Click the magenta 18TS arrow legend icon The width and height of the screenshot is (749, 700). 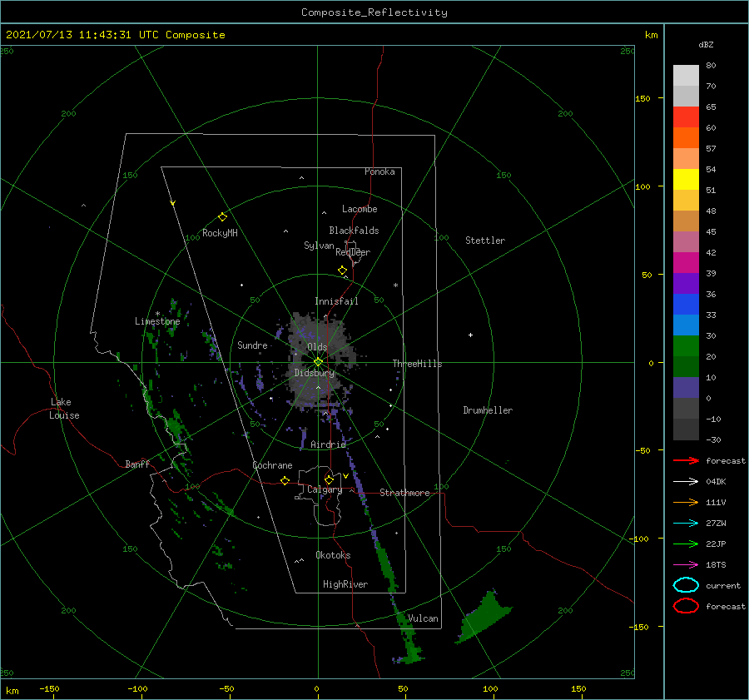point(686,565)
